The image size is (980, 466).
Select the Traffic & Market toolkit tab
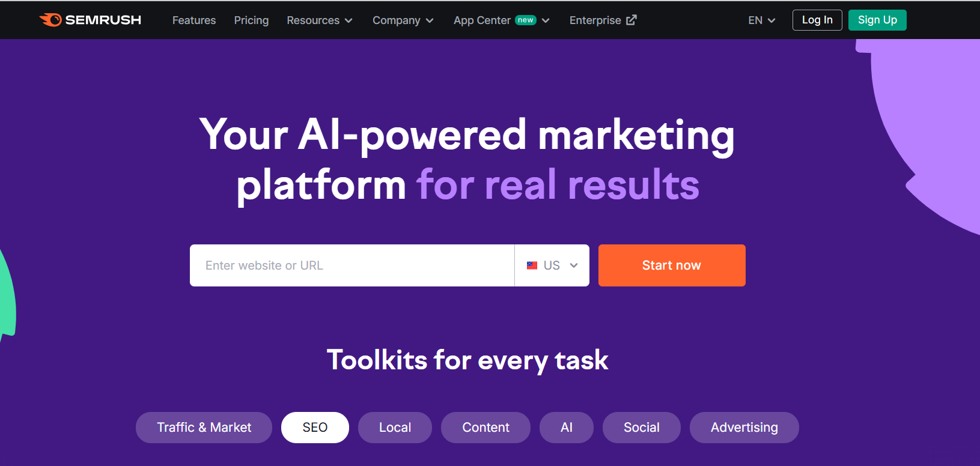(x=204, y=428)
